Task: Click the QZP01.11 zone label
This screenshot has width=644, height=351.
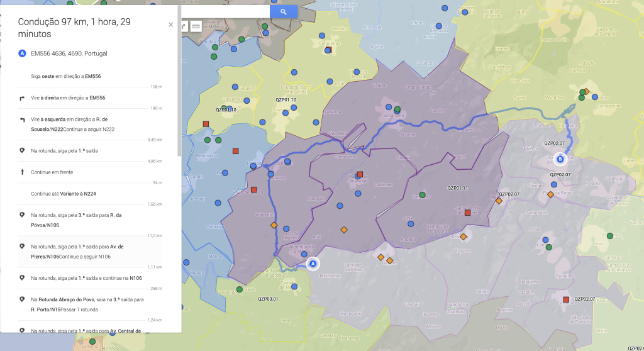Action: [x=457, y=188]
